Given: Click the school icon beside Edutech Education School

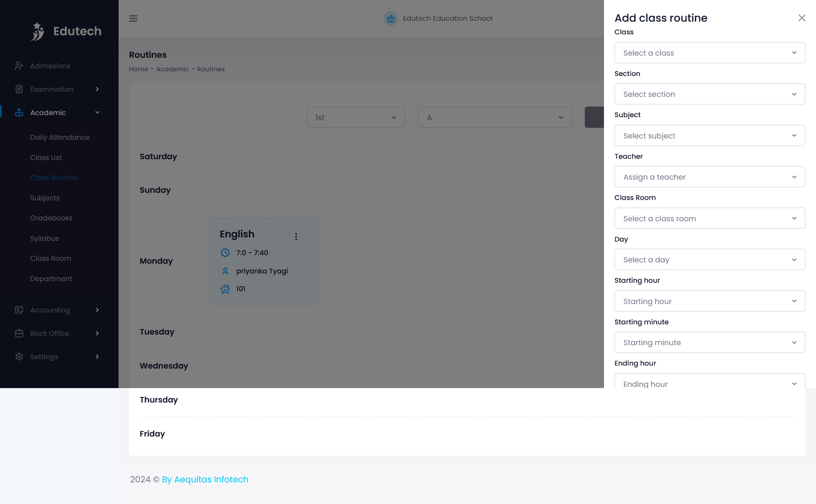Looking at the screenshot, I should point(390,19).
